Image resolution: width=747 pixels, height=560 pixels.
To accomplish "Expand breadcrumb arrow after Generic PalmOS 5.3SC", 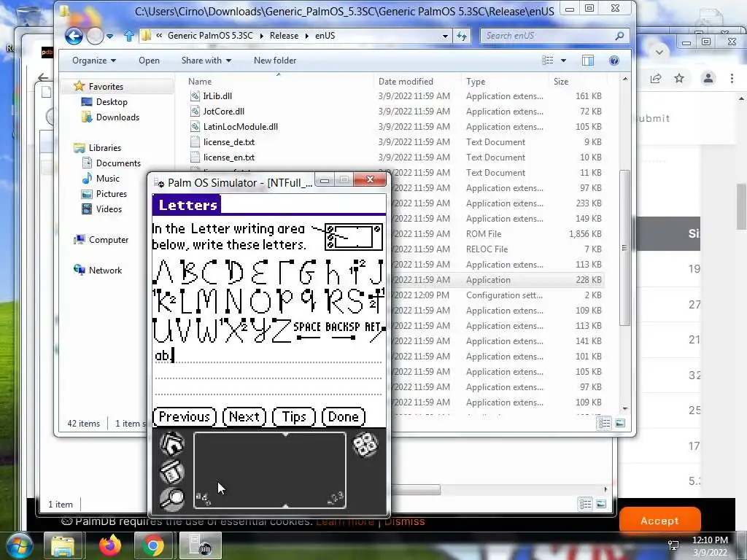I will coord(262,36).
